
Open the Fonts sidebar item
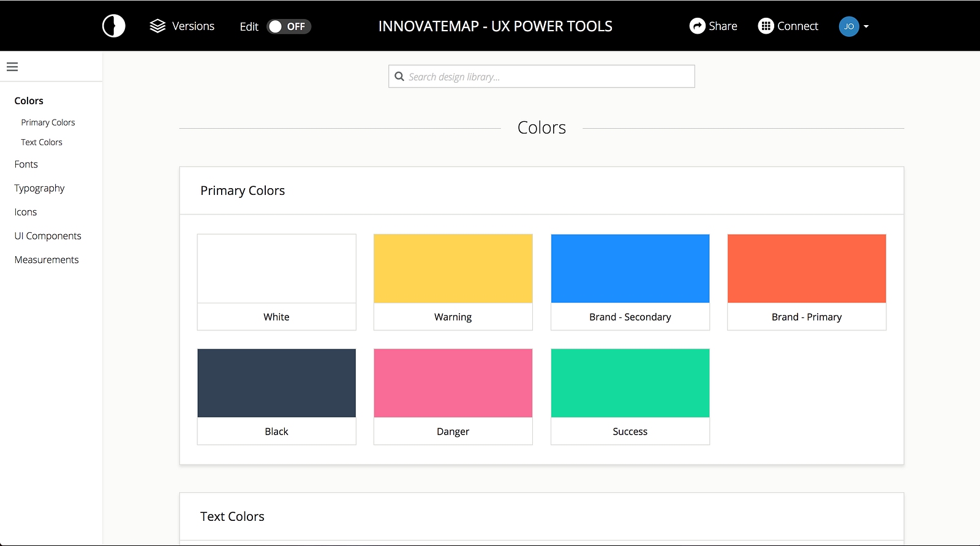pyautogui.click(x=26, y=164)
